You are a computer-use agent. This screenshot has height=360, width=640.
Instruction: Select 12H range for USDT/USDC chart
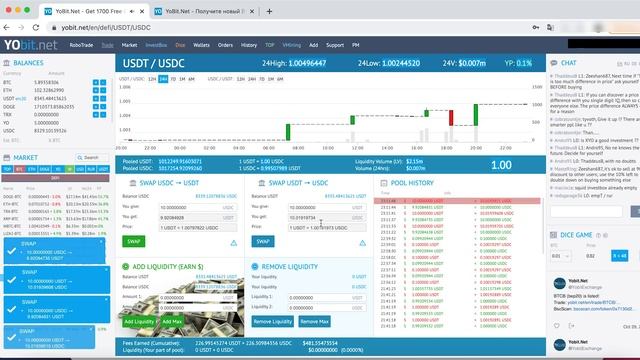pos(152,79)
